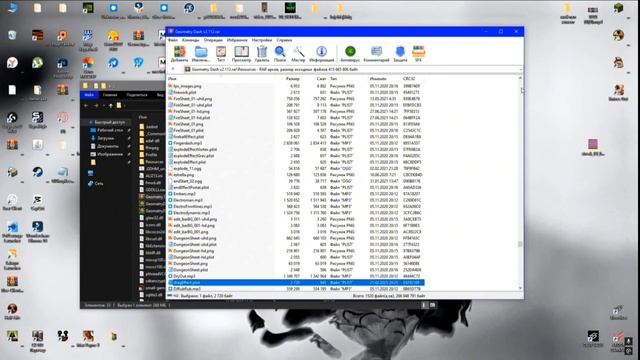Expand the WinRAR address bar dropdown
The width and height of the screenshot is (640, 360).
coord(520,69)
